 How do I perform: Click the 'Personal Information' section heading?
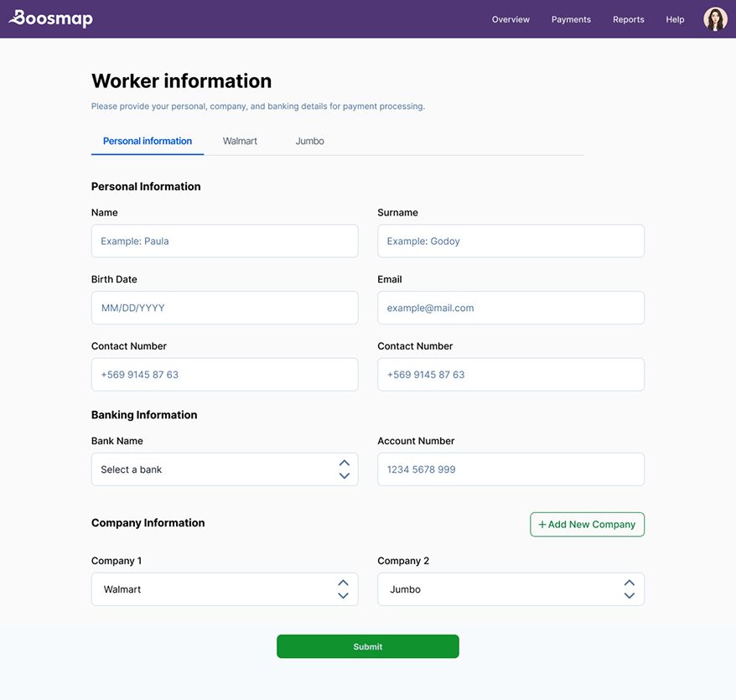(x=146, y=186)
